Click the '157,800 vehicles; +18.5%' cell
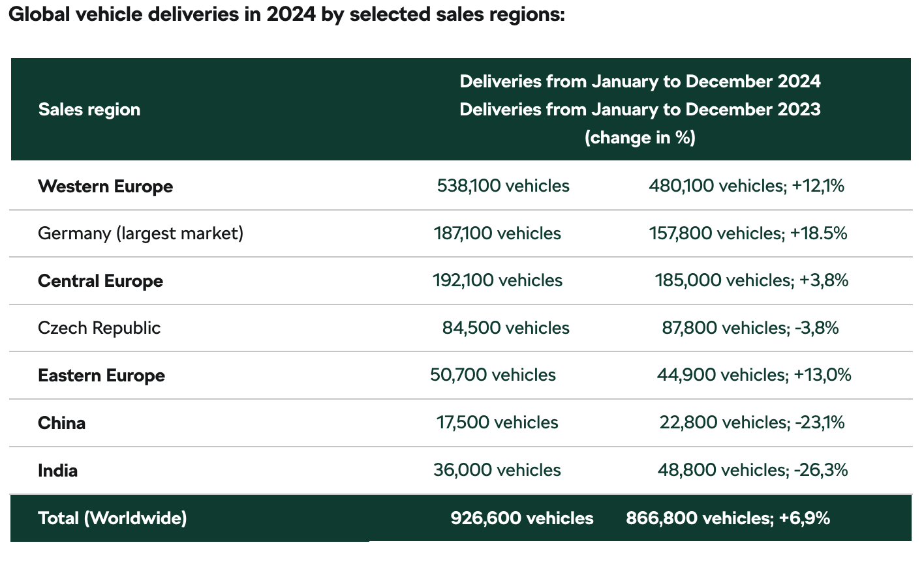 (x=748, y=233)
